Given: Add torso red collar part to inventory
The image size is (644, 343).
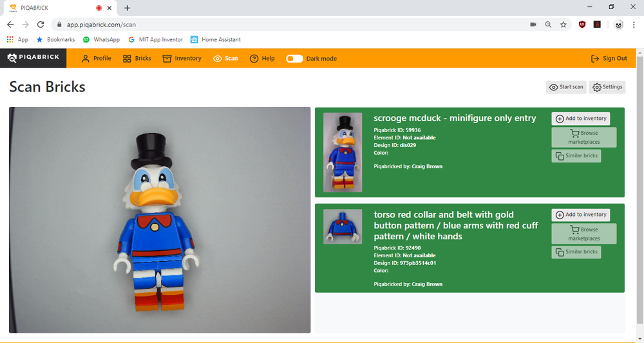Looking at the screenshot, I should point(580,215).
